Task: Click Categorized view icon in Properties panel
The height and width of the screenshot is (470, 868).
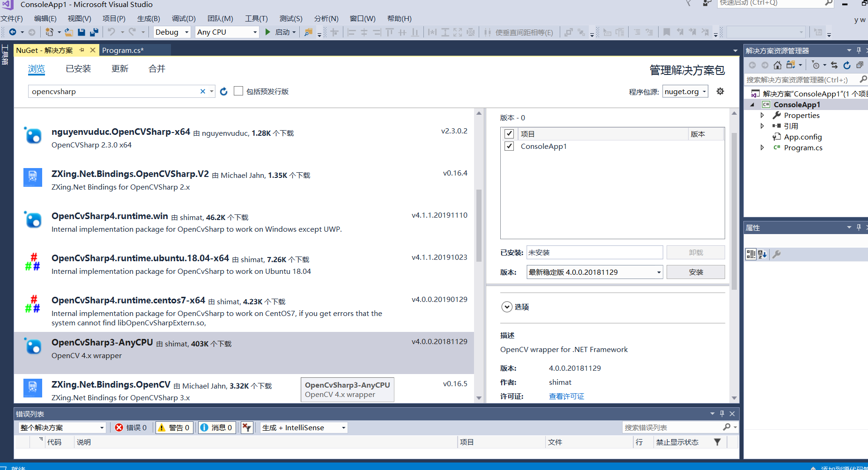Action: click(x=750, y=254)
